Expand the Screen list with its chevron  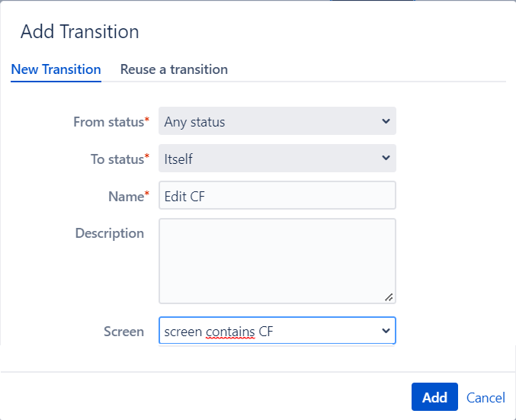click(x=386, y=331)
